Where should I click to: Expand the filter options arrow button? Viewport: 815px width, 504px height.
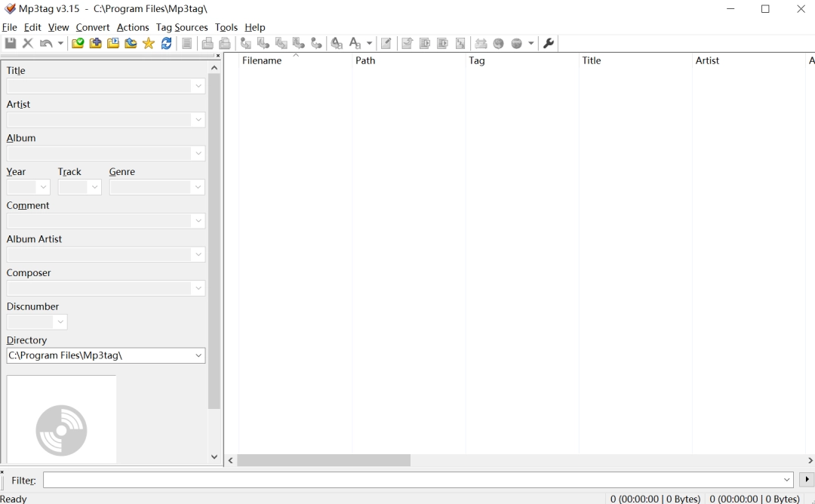tap(807, 480)
